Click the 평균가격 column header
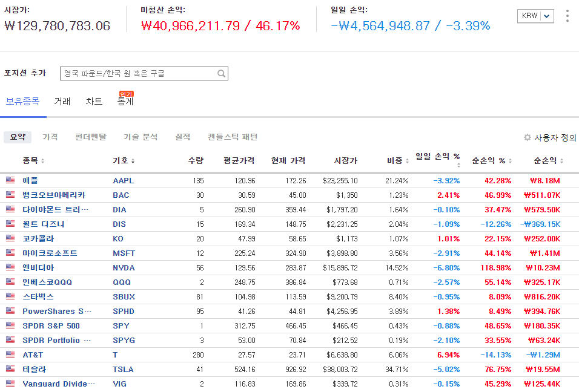This screenshot has width=579, height=392. pos(239,160)
